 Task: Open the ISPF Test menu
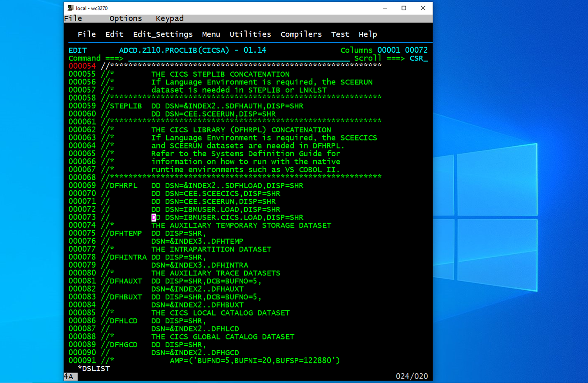[340, 34]
